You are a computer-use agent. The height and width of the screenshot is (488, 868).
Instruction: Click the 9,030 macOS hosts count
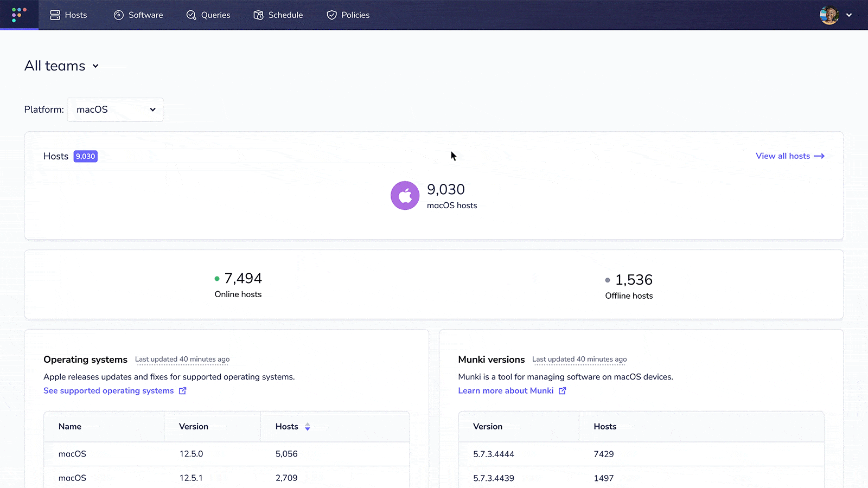click(x=446, y=189)
